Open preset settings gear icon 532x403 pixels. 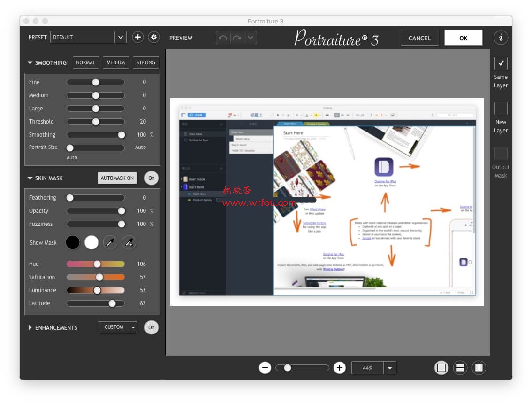tap(154, 37)
